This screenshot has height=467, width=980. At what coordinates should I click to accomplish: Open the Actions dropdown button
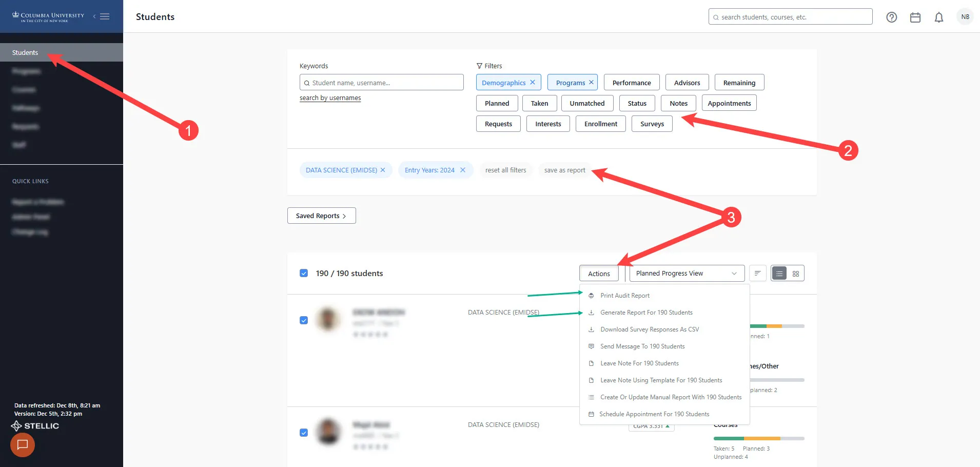point(599,274)
